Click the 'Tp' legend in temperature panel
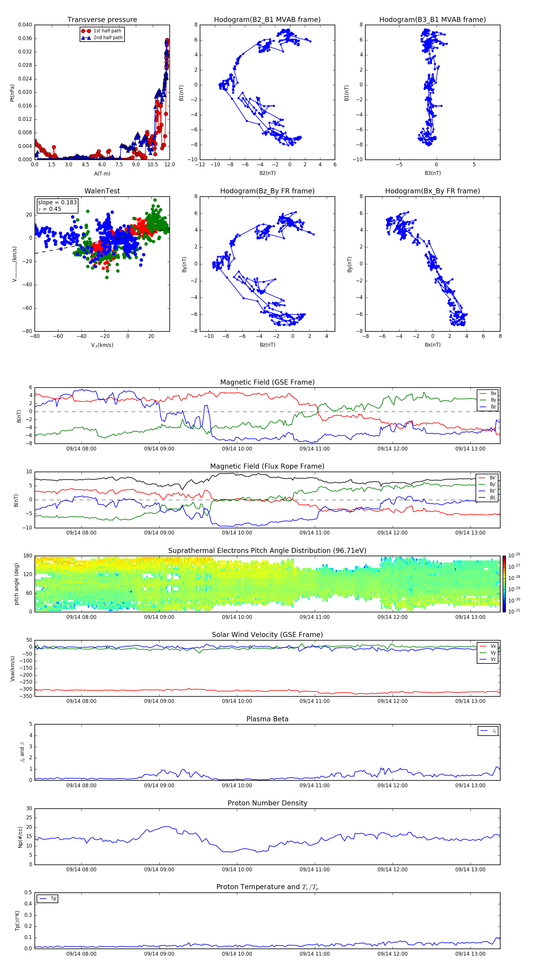The image size is (535, 980). click(48, 899)
